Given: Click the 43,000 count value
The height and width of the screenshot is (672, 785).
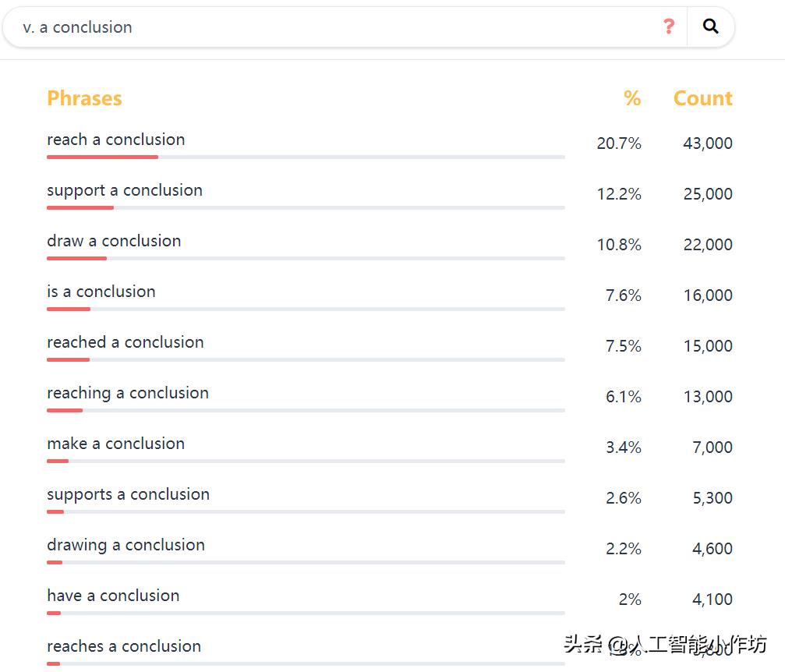Looking at the screenshot, I should (x=708, y=143).
